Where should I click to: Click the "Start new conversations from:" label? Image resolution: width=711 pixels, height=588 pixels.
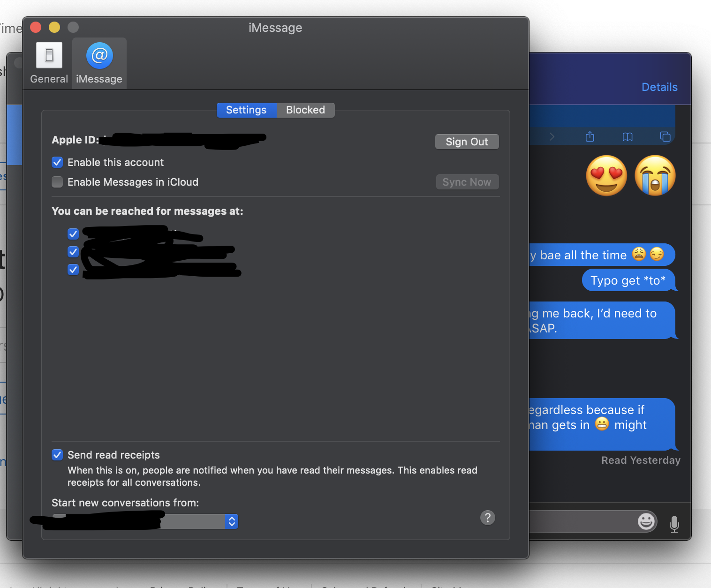[125, 503]
